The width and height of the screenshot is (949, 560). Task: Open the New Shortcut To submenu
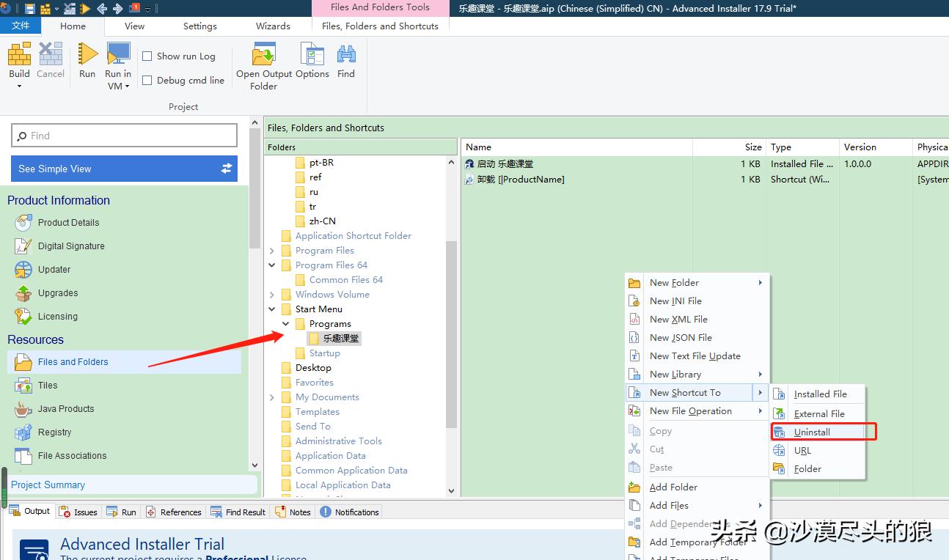[697, 393]
